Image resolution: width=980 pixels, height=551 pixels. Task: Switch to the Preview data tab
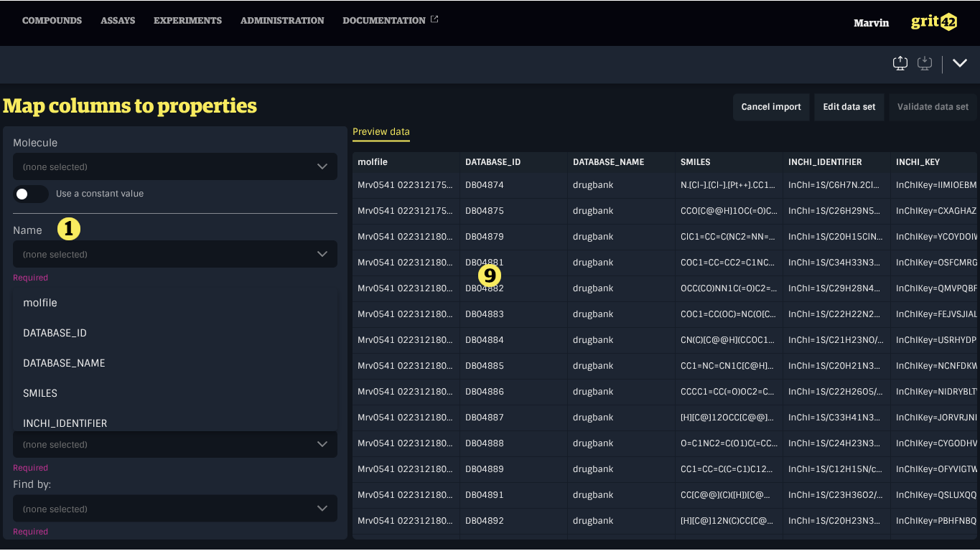(x=381, y=132)
